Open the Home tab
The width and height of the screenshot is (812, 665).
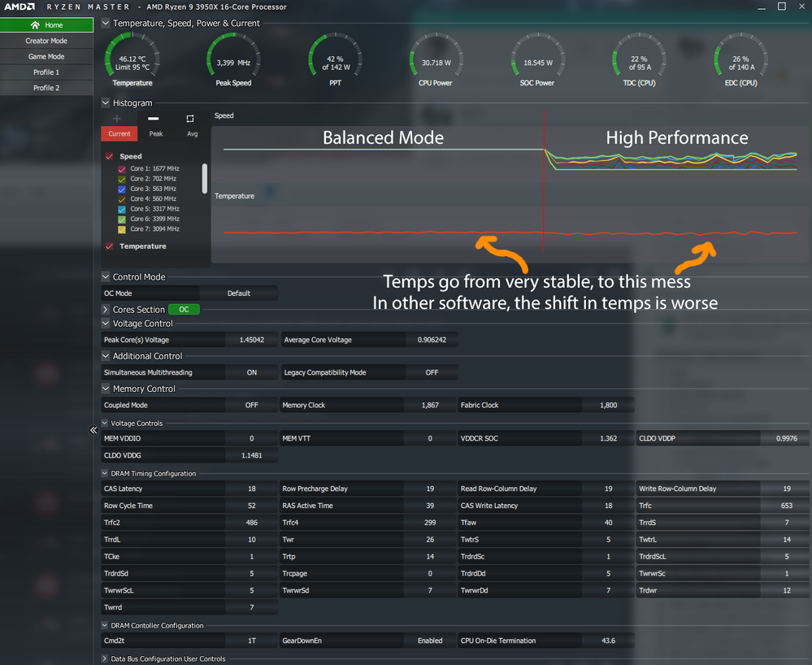pos(46,25)
